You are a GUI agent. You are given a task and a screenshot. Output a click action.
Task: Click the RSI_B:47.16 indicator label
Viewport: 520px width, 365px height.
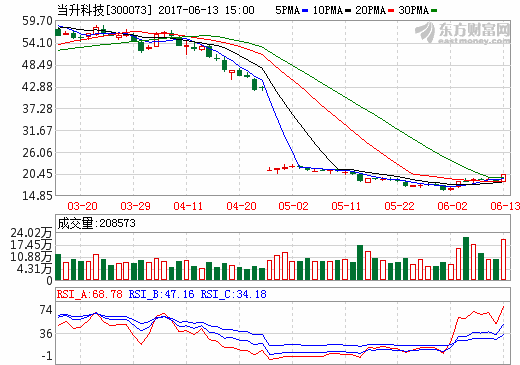[x=161, y=294]
